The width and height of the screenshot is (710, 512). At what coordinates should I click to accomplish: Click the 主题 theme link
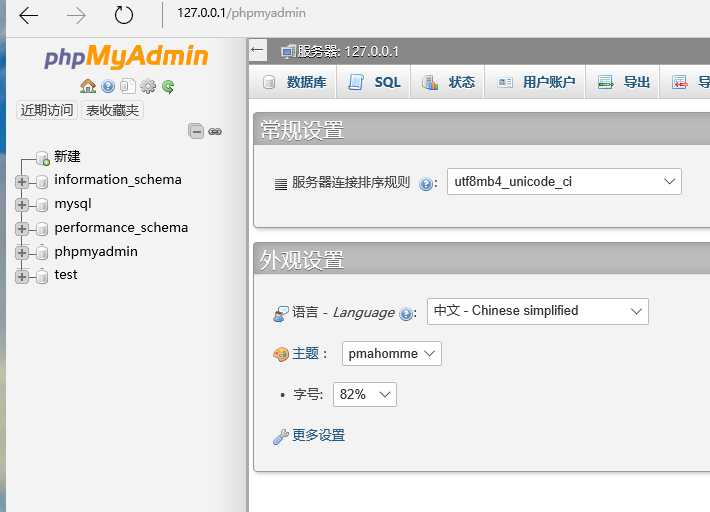(305, 353)
